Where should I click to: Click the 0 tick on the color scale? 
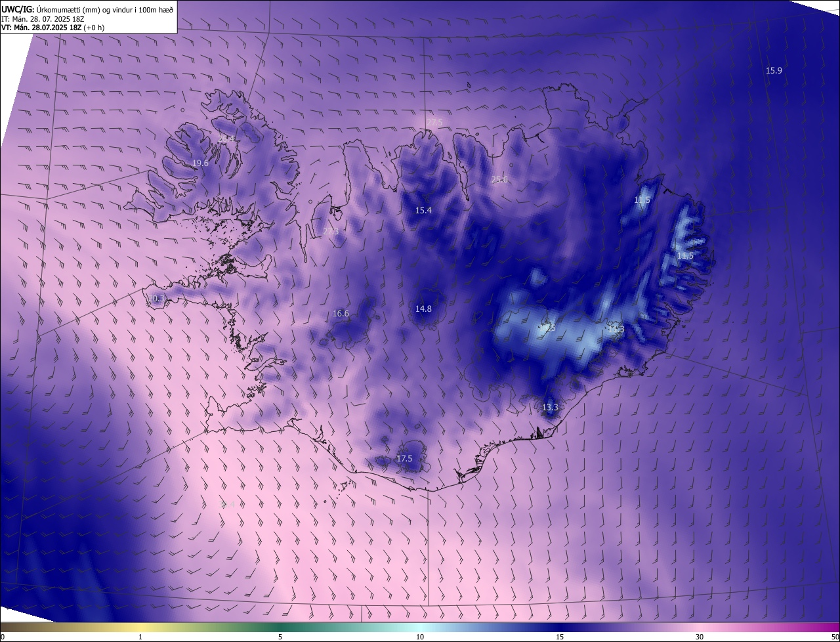coord(3,637)
